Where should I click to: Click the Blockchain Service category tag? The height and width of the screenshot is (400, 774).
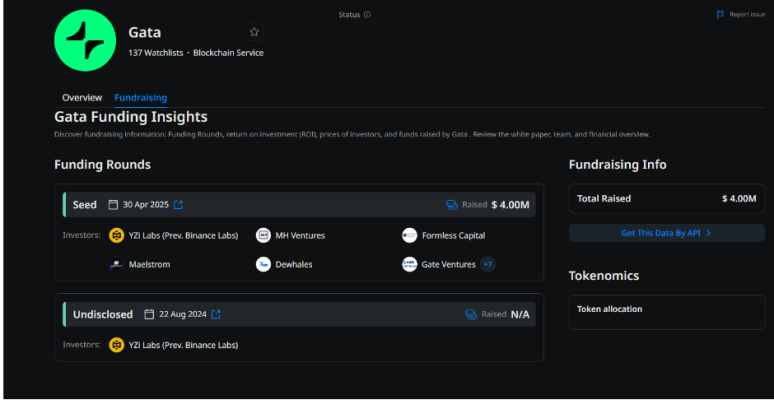click(228, 53)
